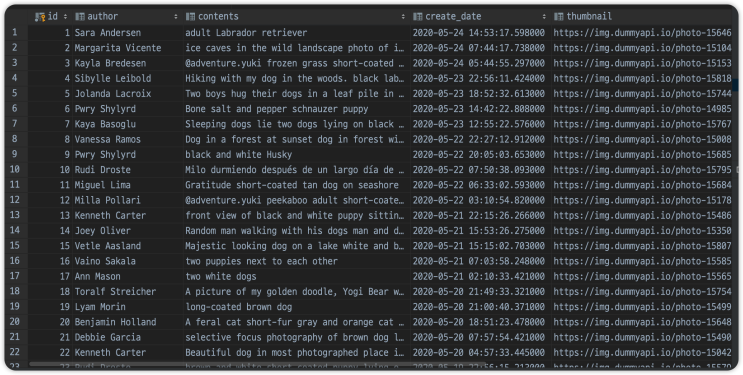This screenshot has height=375, width=743.
Task: Sort by the id column arrows
Action: (65, 17)
